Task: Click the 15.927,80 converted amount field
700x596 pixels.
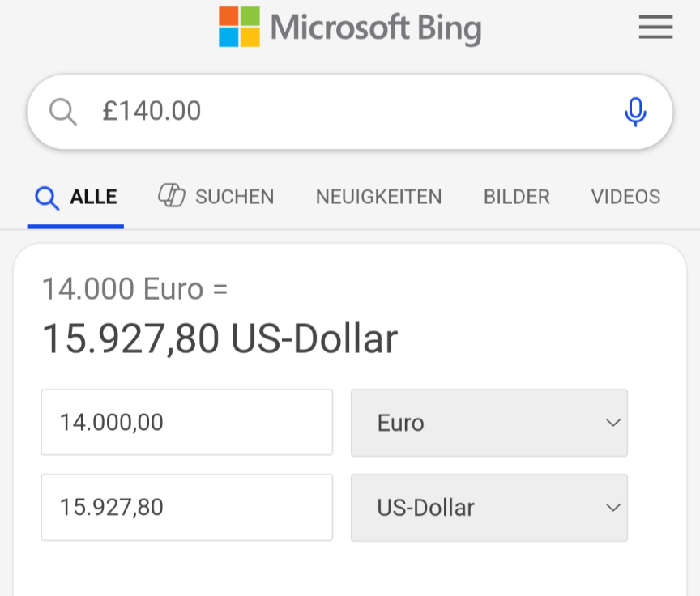Action: pyautogui.click(x=186, y=508)
